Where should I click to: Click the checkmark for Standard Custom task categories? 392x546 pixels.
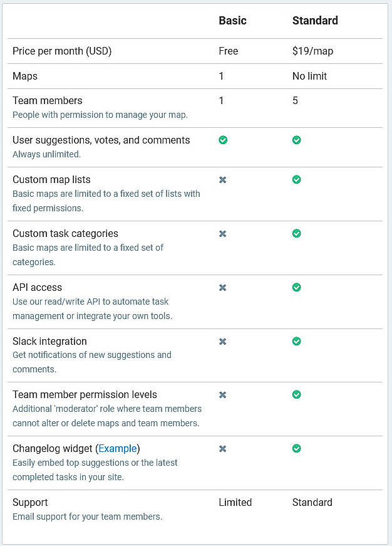tap(296, 233)
